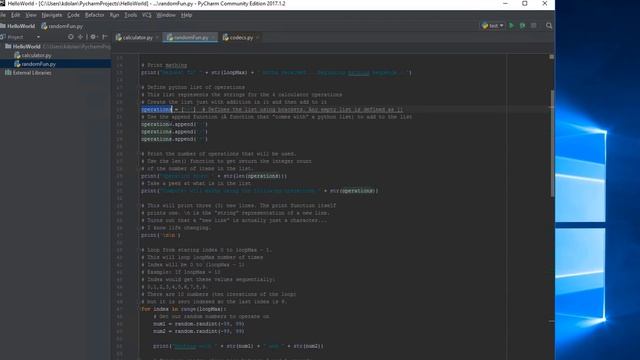Start debugging with the green bug icon
The width and height of the screenshot is (640, 360).
coord(522,25)
